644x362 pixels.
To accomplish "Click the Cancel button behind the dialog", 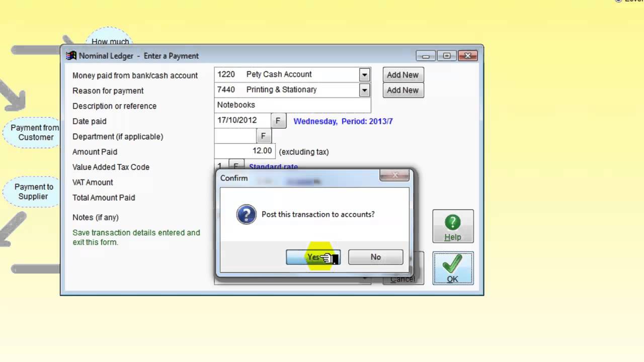I will point(403,280).
